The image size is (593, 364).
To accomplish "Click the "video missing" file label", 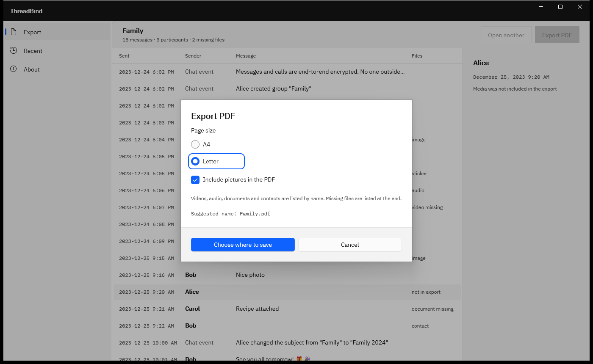I will pos(427,207).
